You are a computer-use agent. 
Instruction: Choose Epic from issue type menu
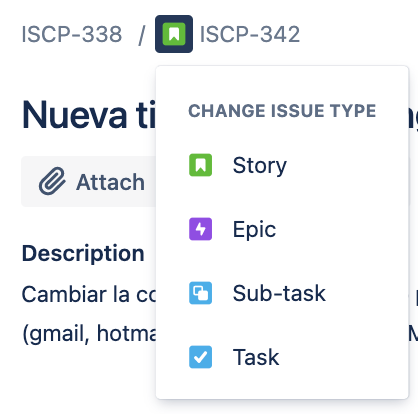(282, 229)
